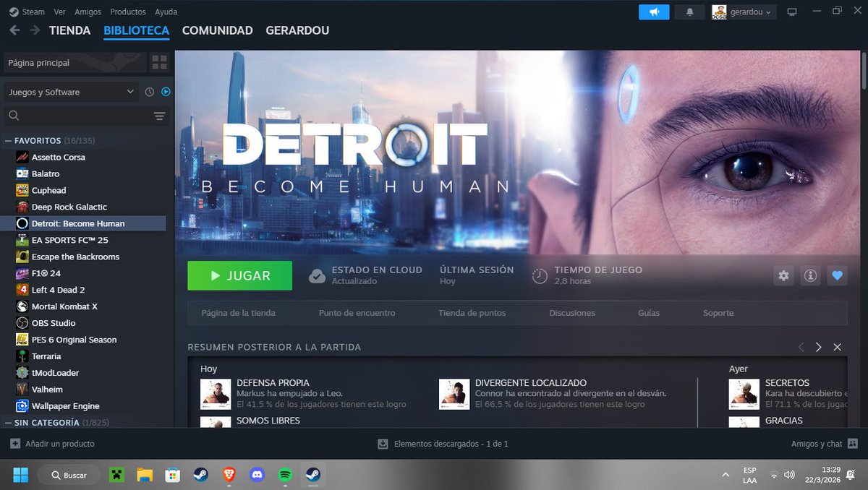Open Brave browser from the taskbar
This screenshot has height=490, width=868.
(x=229, y=475)
